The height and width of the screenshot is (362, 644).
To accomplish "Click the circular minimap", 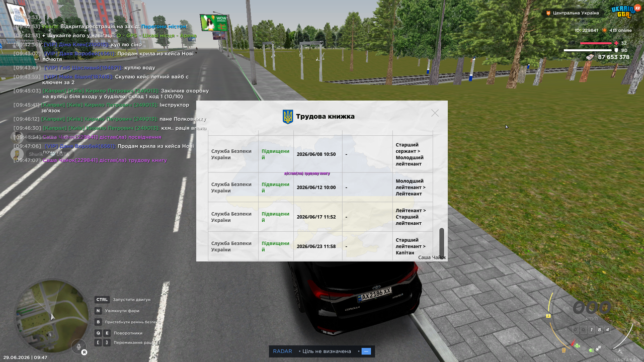I will (51, 316).
